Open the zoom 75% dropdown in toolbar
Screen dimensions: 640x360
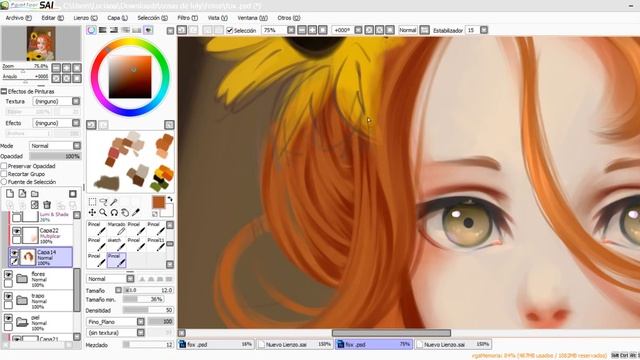point(291,30)
